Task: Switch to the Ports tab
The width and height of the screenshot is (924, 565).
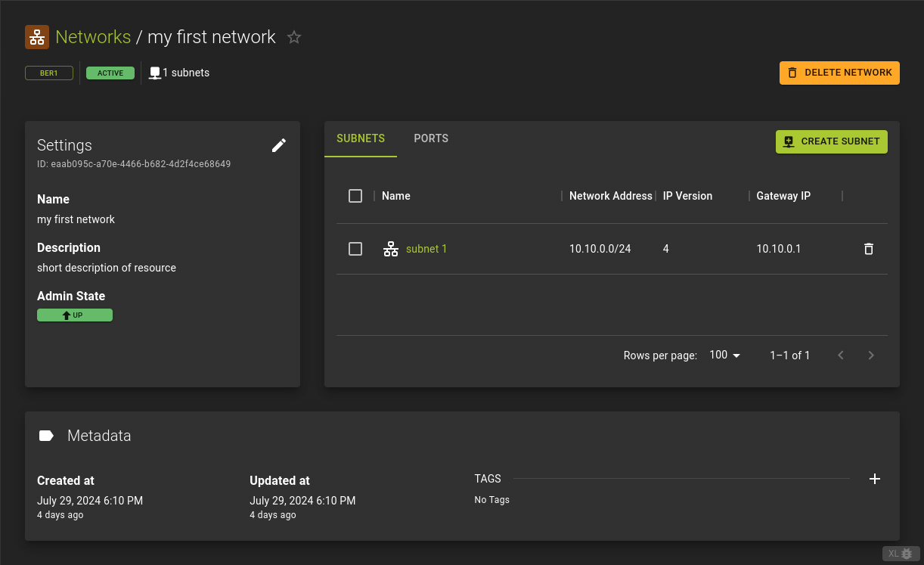Action: click(431, 138)
